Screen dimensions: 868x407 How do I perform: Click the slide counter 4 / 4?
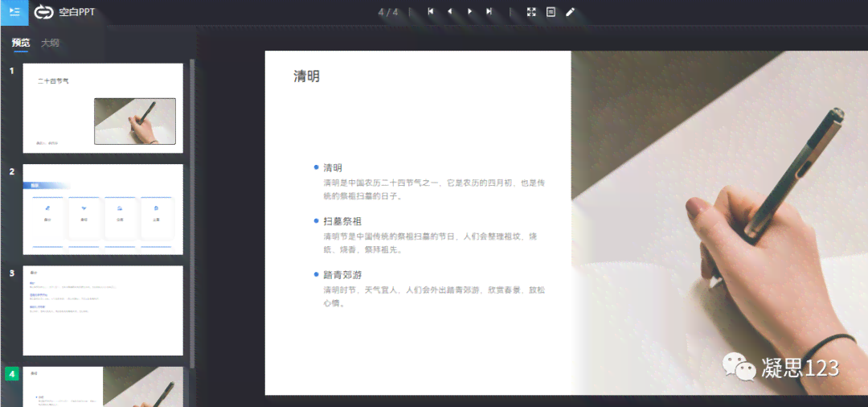388,11
